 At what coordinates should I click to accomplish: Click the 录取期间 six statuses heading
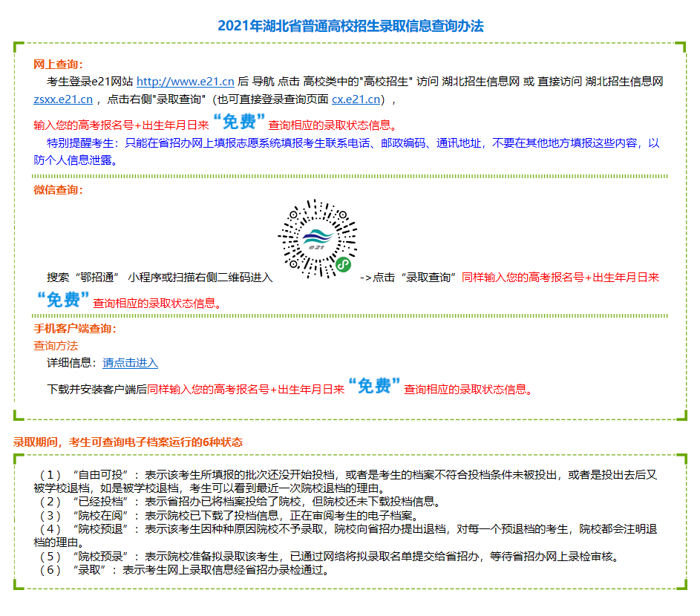click(128, 442)
